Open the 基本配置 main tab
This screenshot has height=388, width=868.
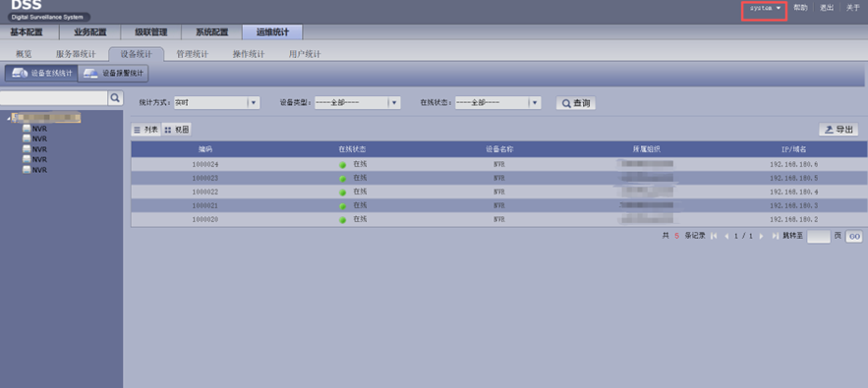[27, 32]
